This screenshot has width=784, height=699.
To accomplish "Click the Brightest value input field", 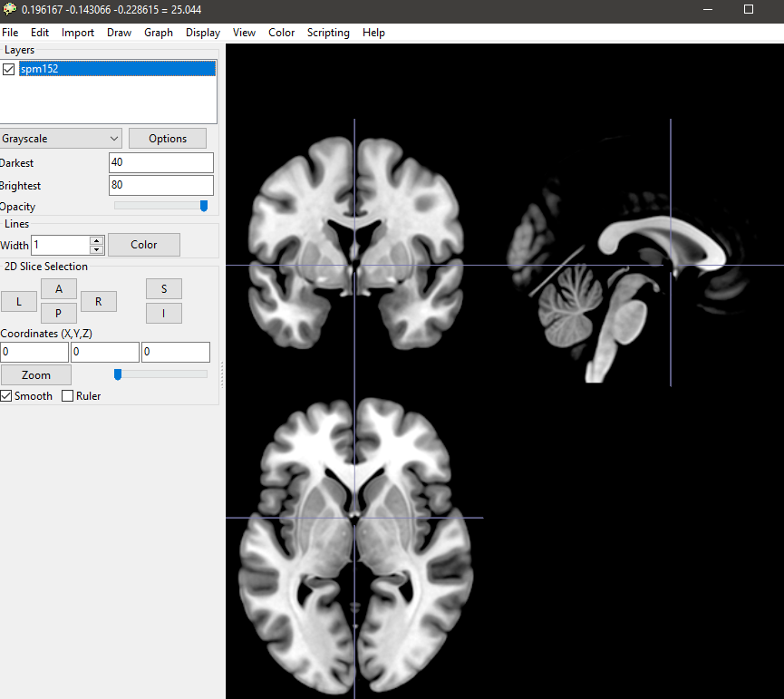I will pos(160,185).
